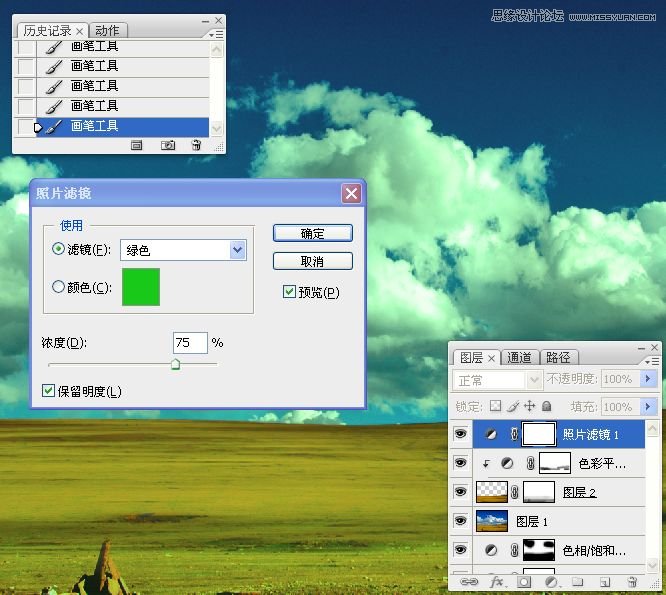
Task: Click the mask link icon on 色彩平 layer
Action: pyautogui.click(x=531, y=463)
